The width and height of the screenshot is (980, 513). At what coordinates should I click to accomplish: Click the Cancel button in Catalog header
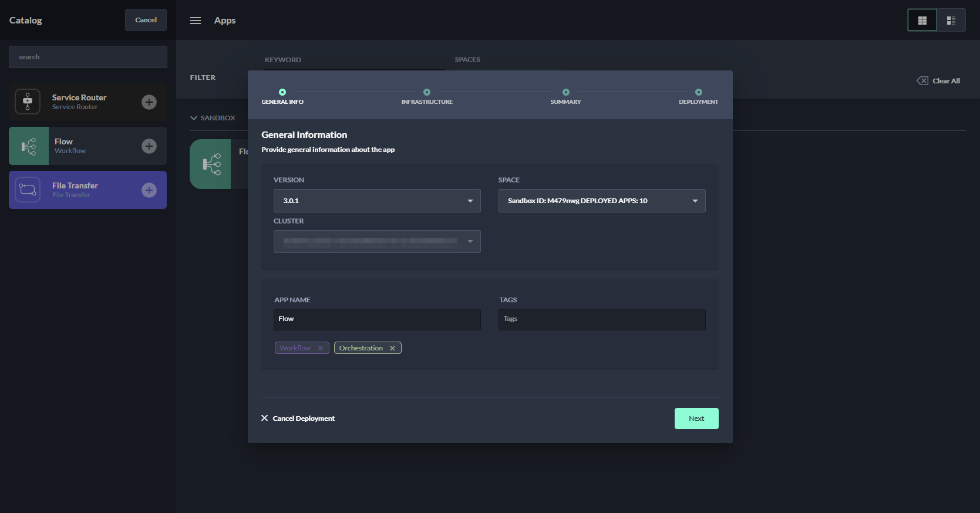pyautogui.click(x=146, y=20)
